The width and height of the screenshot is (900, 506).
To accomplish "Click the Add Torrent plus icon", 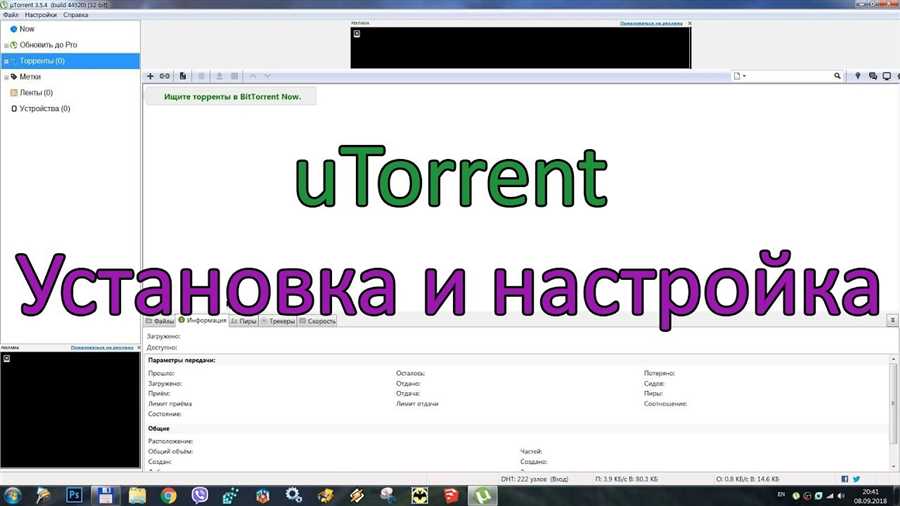I will click(x=150, y=76).
